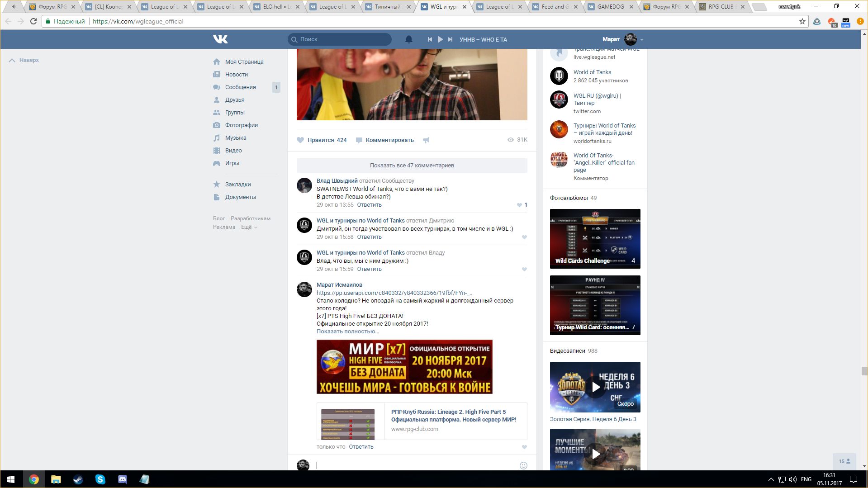Open Игры section

[232, 163]
